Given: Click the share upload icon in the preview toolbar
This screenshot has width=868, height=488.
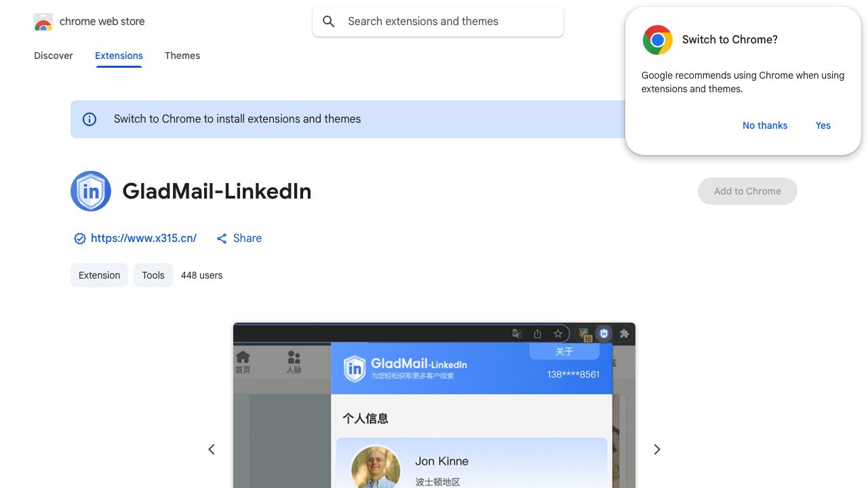Looking at the screenshot, I should tap(538, 333).
